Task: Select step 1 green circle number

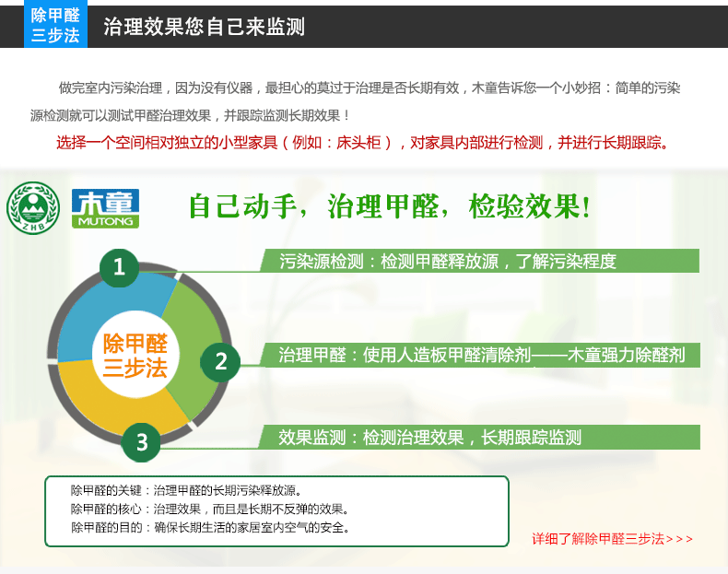Action: click(119, 267)
